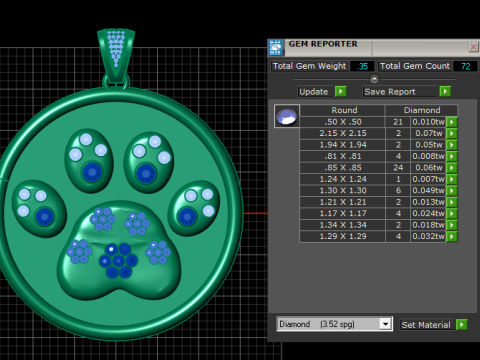The image size is (480, 360).
Task: Select the 1.34 X 1.34 size cell
Action: click(342, 225)
